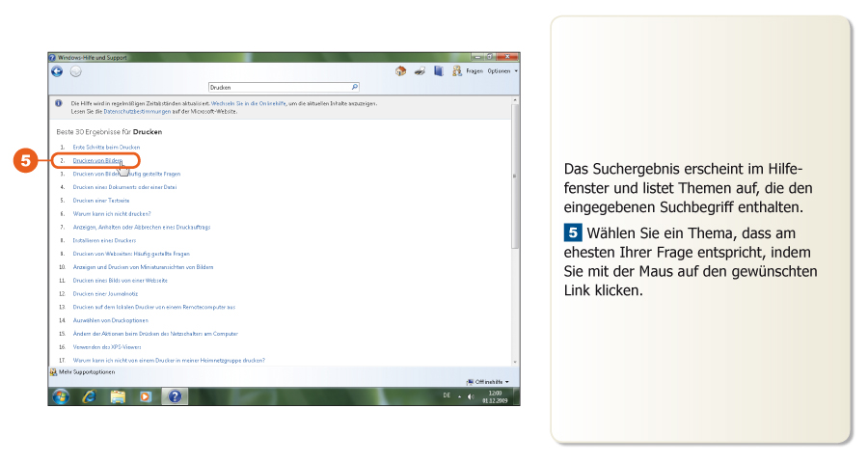Image resolution: width=868 pixels, height=463 pixels.
Task: Show hidden tray icons arrow
Action: click(x=458, y=396)
